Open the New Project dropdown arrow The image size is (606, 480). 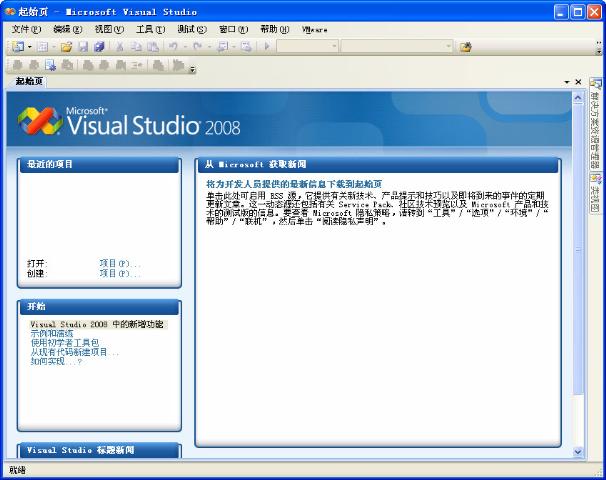tap(29, 47)
